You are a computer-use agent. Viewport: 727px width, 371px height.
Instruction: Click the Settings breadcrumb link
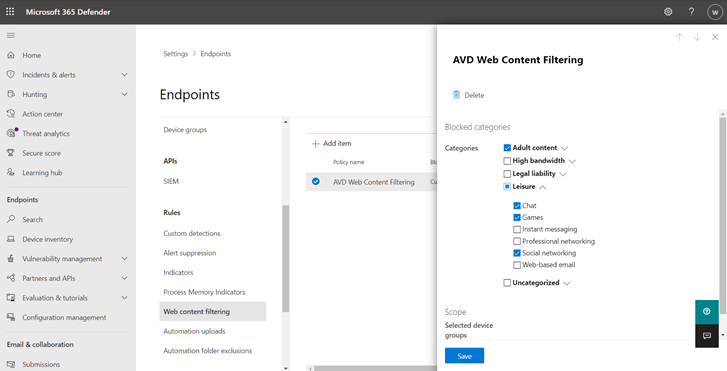pyautogui.click(x=175, y=54)
